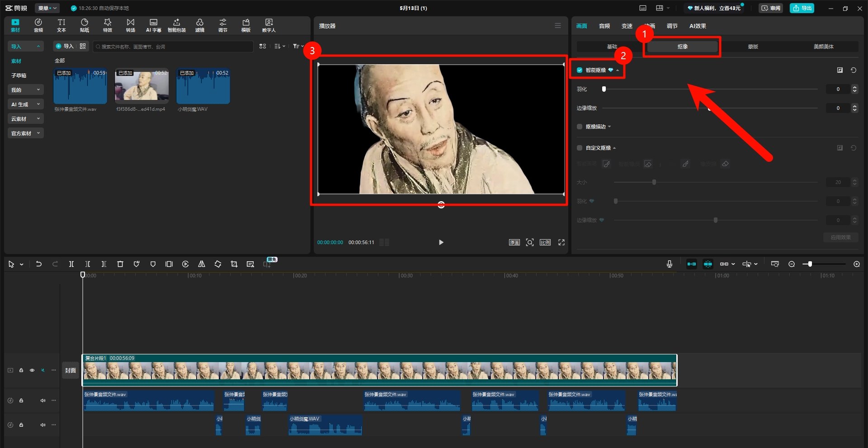Click the microphone record voiceover icon
This screenshot has height=448, width=868.
click(x=670, y=264)
